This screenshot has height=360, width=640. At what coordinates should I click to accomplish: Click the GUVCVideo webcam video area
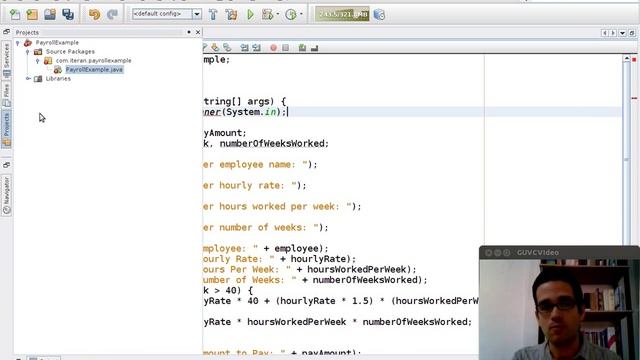[x=560, y=310]
